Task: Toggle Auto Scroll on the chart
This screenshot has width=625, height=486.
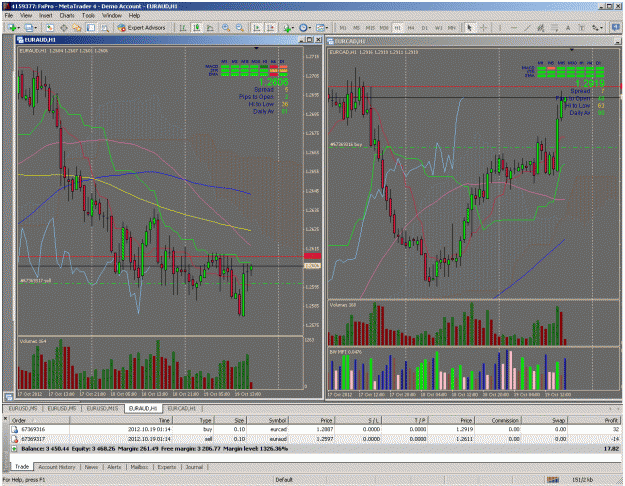Action: pyautogui.click(x=257, y=28)
